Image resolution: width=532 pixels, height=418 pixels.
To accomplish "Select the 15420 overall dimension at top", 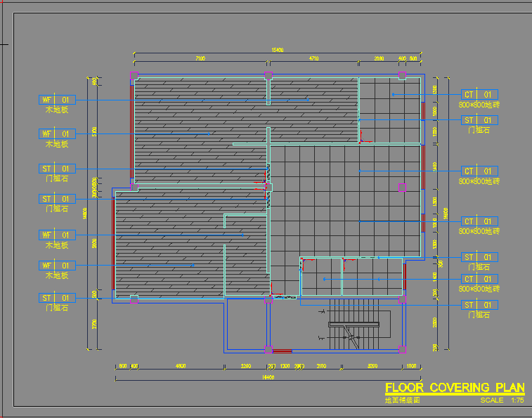I will pyautogui.click(x=278, y=50).
